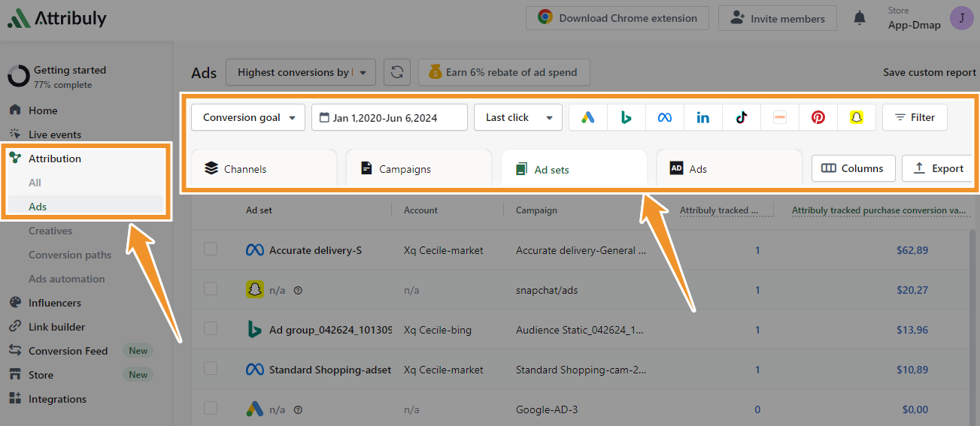Filter by Snapchat platform icon
Viewport: 980px width, 426px height.
pos(856,117)
